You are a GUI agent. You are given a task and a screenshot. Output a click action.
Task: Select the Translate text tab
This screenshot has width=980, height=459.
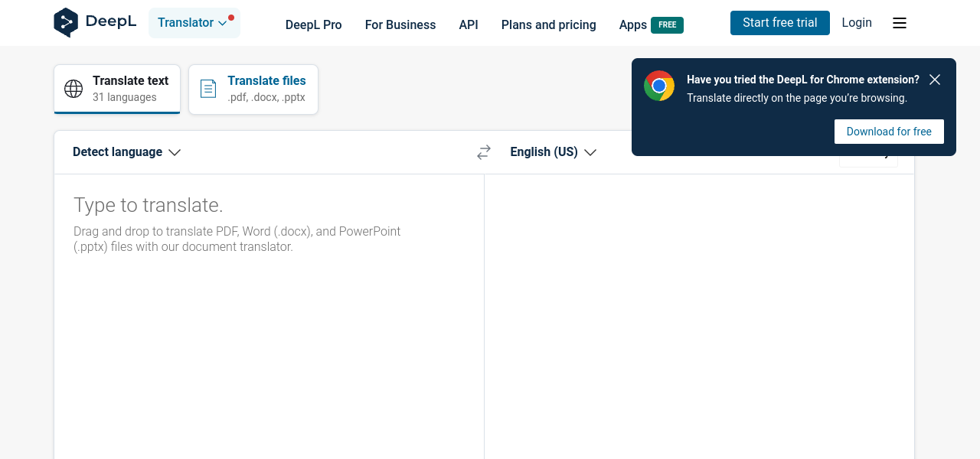[117, 89]
